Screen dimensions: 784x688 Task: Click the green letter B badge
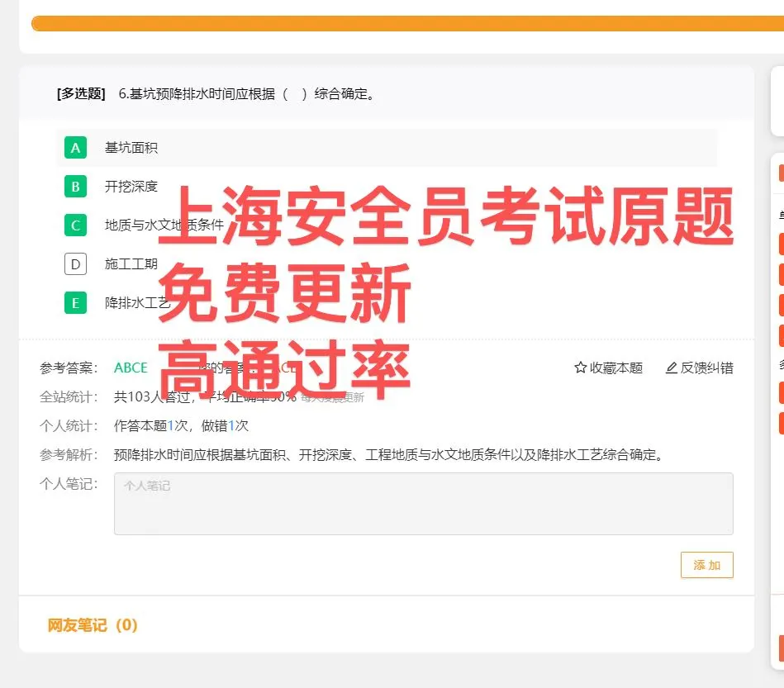(x=75, y=187)
